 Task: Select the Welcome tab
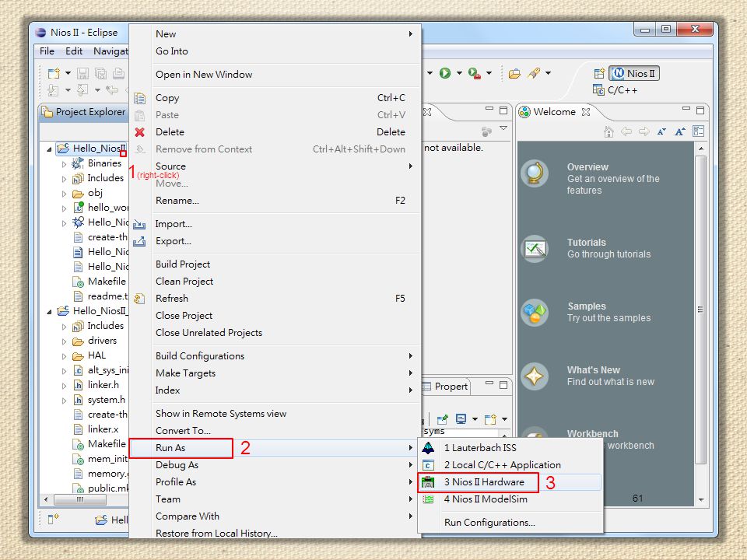coord(555,112)
